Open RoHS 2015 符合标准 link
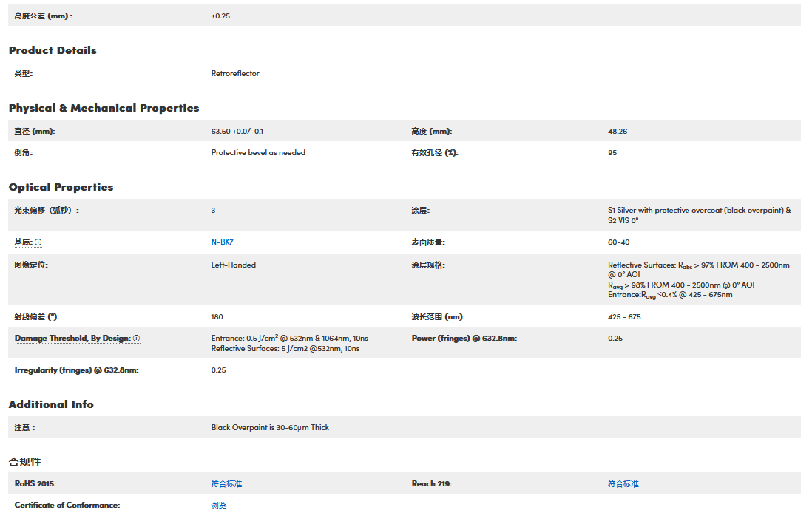 (226, 484)
